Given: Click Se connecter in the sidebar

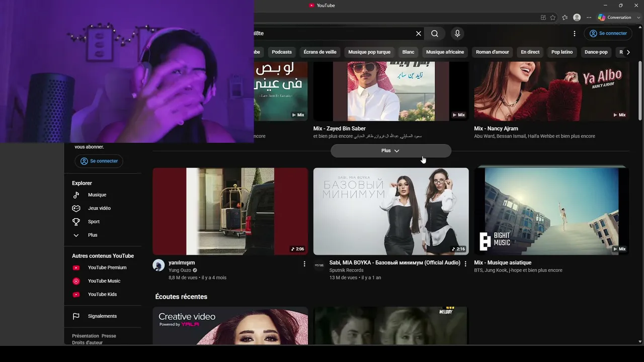Looking at the screenshot, I should pyautogui.click(x=99, y=161).
